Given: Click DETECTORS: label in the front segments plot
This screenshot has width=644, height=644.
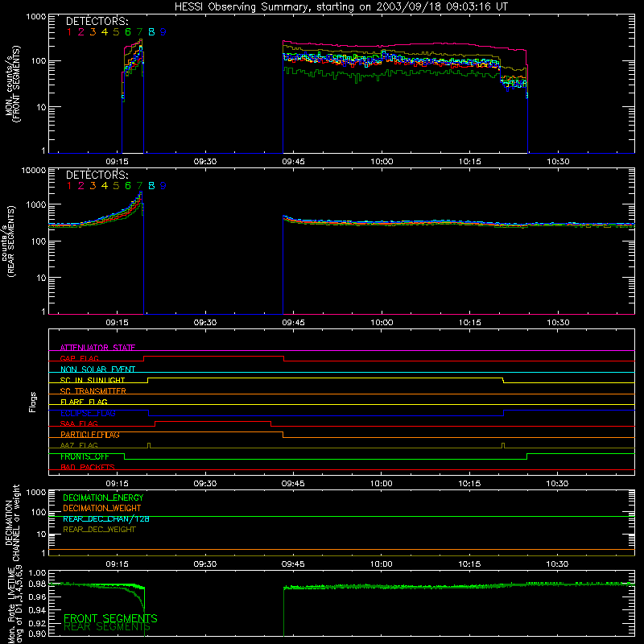Looking at the screenshot, I should [x=97, y=21].
